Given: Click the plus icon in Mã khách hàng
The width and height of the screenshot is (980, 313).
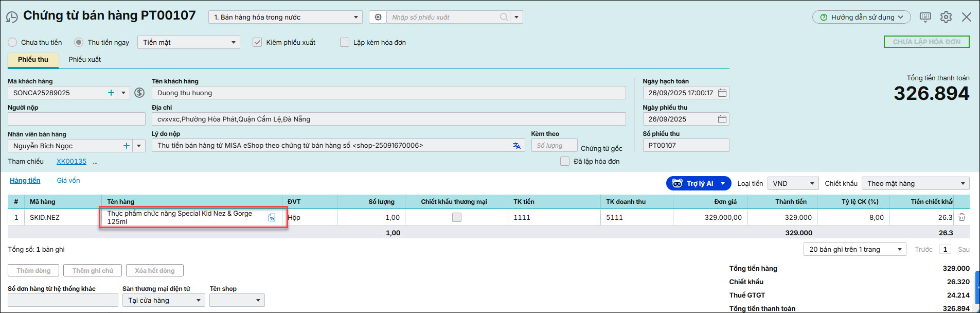Looking at the screenshot, I should tap(111, 93).
